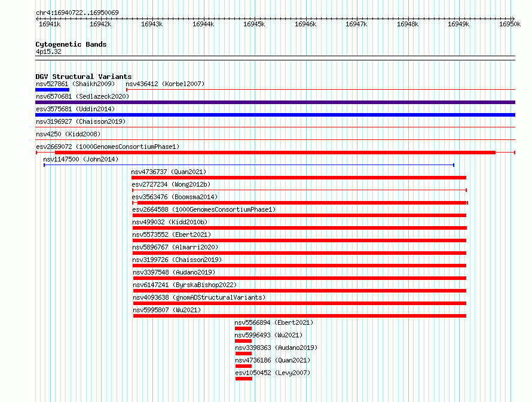Open nsv5996493 (Wu2021) variant label

[x=268, y=335]
